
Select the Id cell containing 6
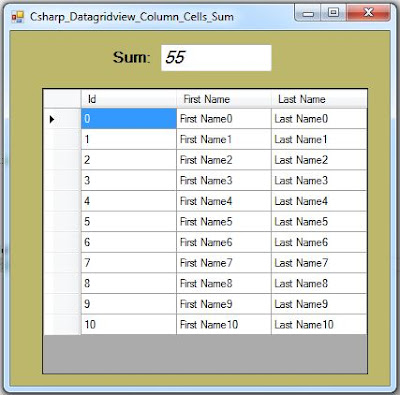tap(129, 242)
